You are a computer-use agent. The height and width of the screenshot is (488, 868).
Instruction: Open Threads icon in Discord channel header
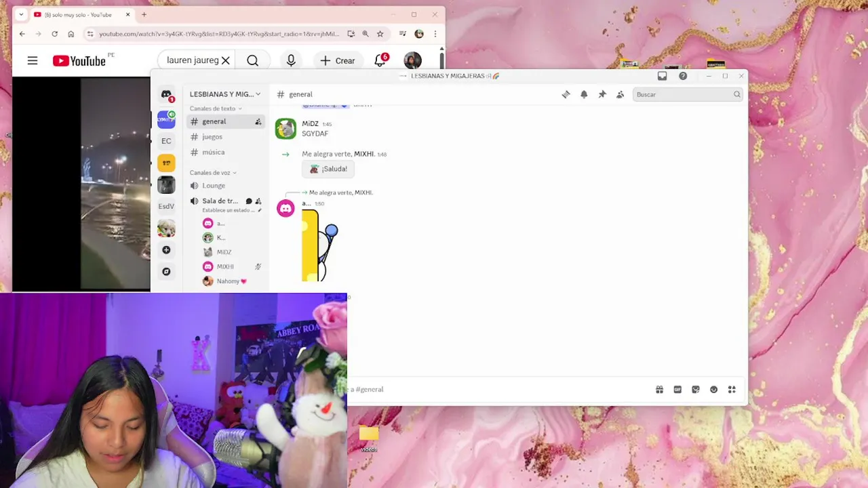(566, 94)
